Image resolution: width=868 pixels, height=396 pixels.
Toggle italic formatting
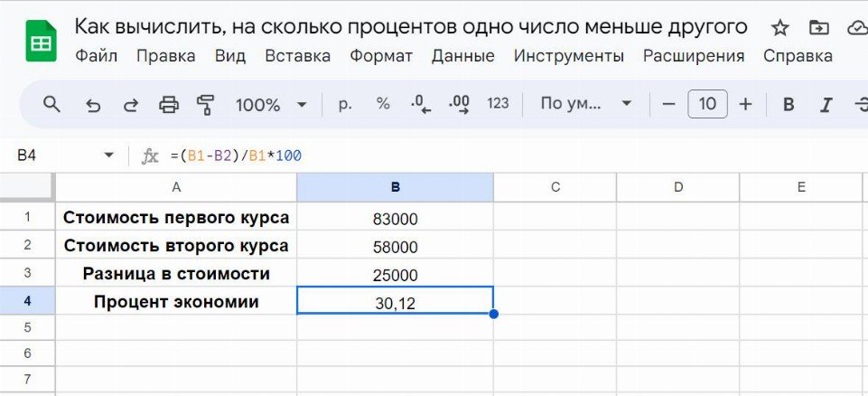point(825,104)
